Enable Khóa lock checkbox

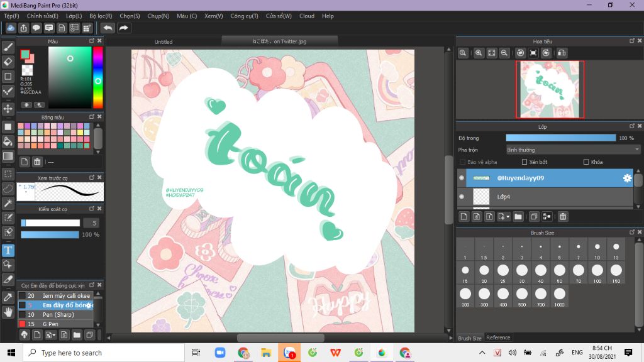[x=586, y=162]
